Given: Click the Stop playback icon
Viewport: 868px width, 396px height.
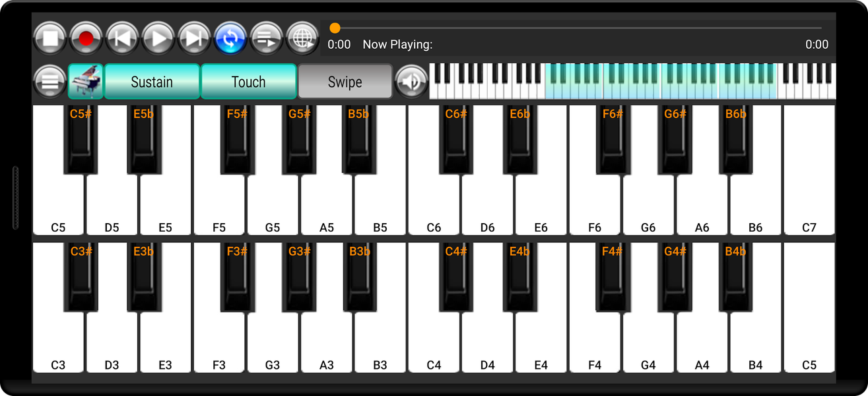Looking at the screenshot, I should point(50,38).
